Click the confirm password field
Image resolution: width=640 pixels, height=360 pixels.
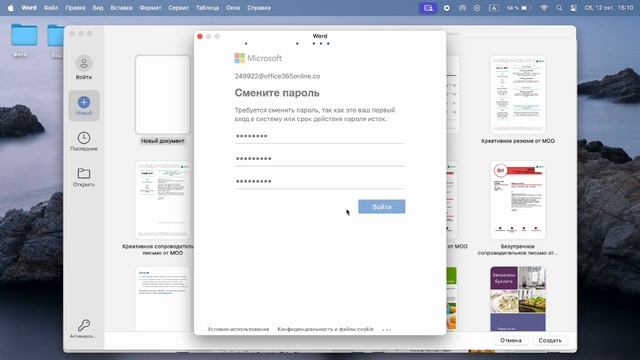point(320,181)
